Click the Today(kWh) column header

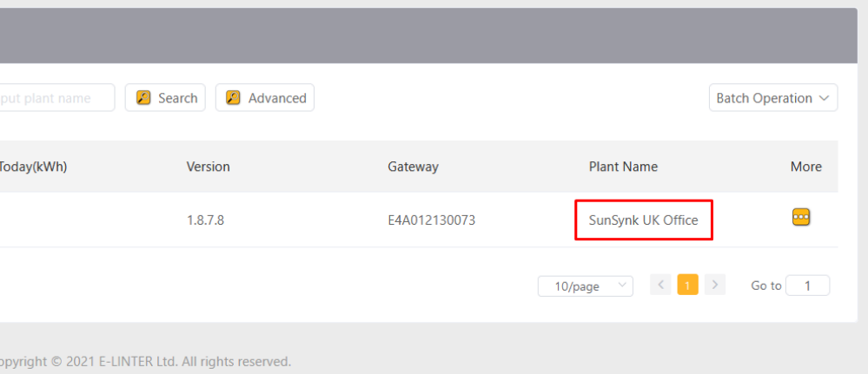[33, 167]
